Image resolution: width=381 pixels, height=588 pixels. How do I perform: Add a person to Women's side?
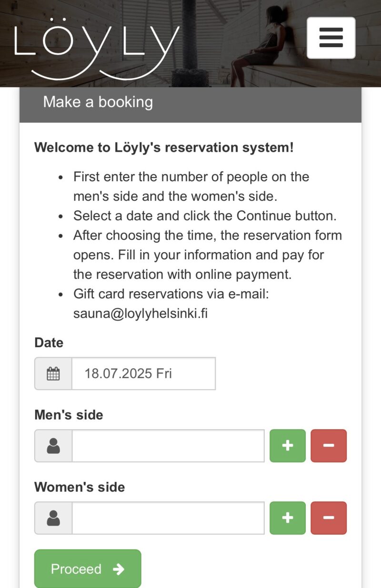(x=288, y=518)
